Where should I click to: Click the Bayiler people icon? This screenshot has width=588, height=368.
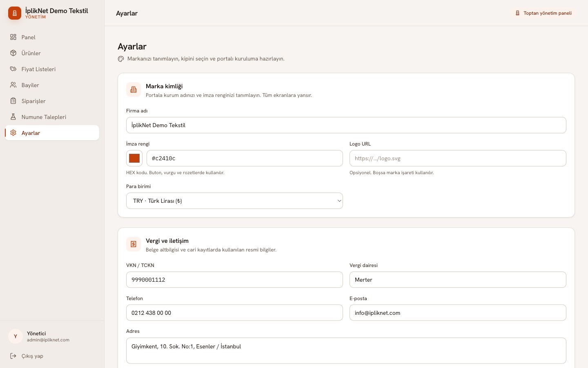(13, 85)
